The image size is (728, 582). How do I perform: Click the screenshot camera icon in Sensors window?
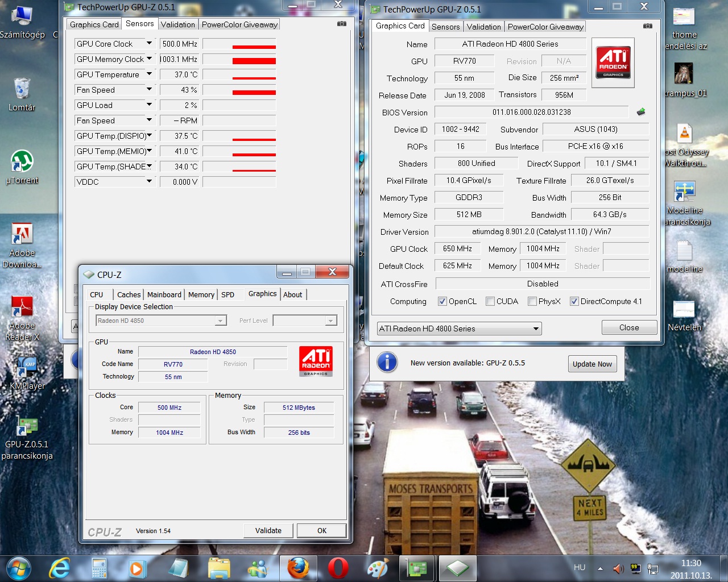341,24
